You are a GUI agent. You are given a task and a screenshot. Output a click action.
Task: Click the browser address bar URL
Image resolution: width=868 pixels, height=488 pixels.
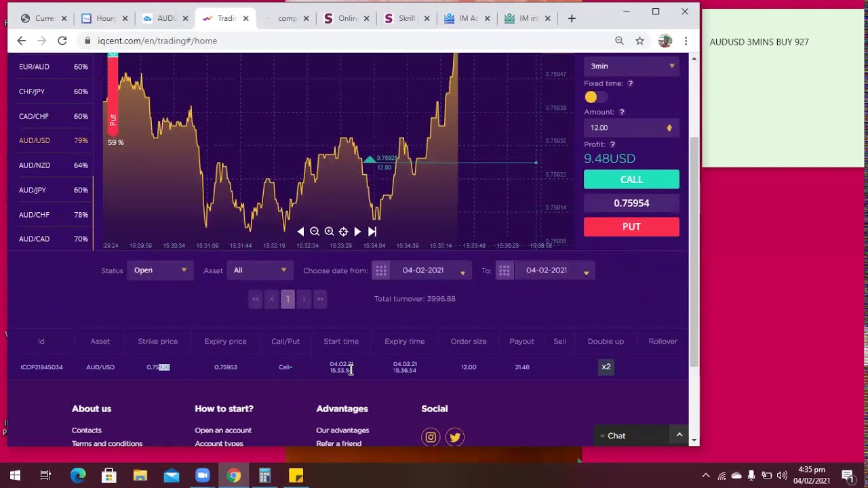pyautogui.click(x=157, y=41)
